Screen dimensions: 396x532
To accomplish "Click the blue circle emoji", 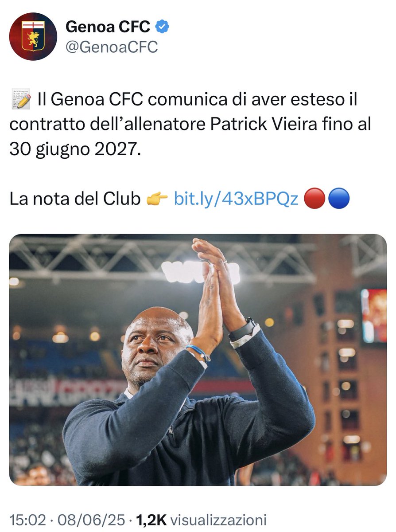I will (339, 199).
